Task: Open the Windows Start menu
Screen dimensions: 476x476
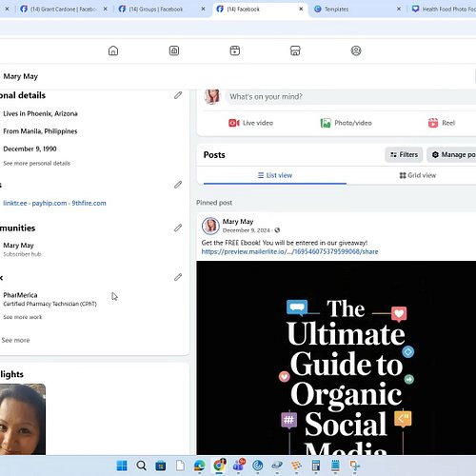Action: point(122,466)
